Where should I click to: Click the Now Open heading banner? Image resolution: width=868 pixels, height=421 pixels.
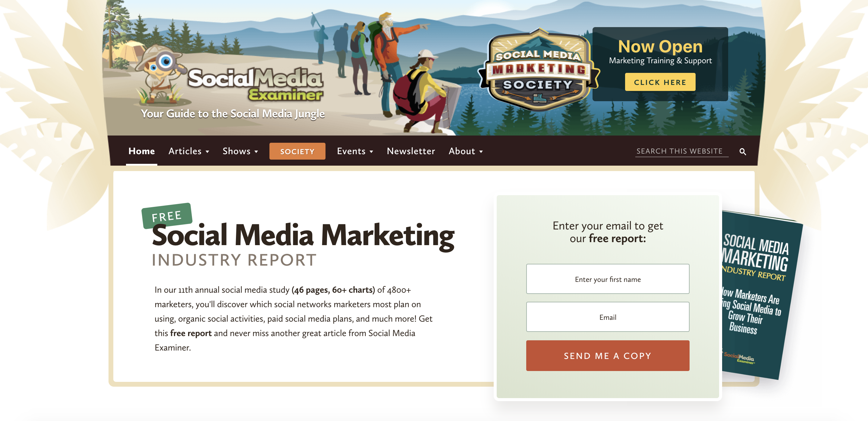[660, 46]
